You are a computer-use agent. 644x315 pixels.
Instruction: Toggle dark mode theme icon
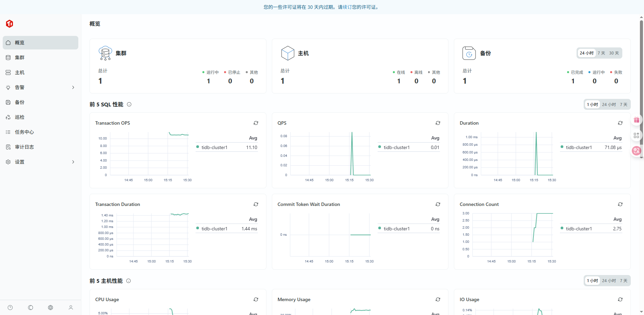[x=31, y=308]
